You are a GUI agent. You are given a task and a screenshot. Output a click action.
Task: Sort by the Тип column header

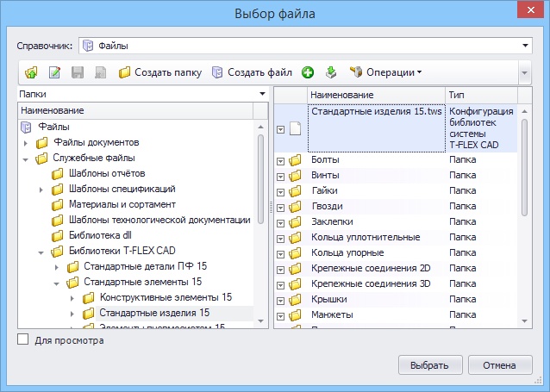(482, 95)
